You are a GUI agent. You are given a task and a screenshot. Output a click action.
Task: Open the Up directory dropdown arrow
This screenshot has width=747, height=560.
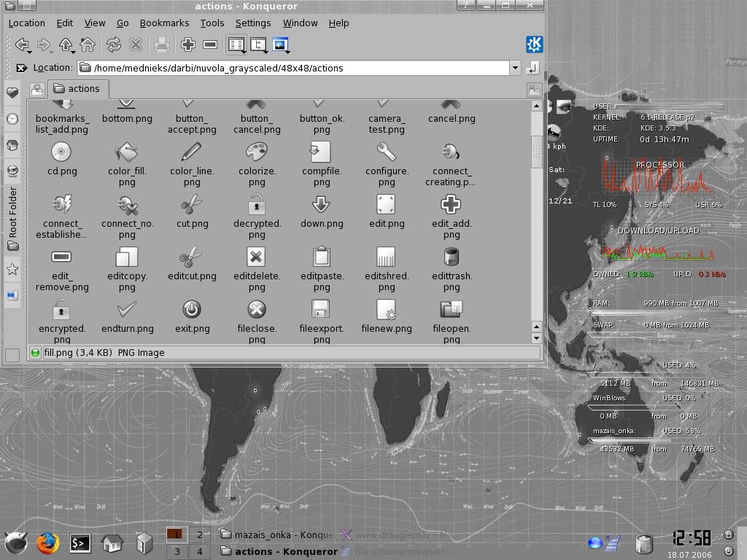pos(73,52)
